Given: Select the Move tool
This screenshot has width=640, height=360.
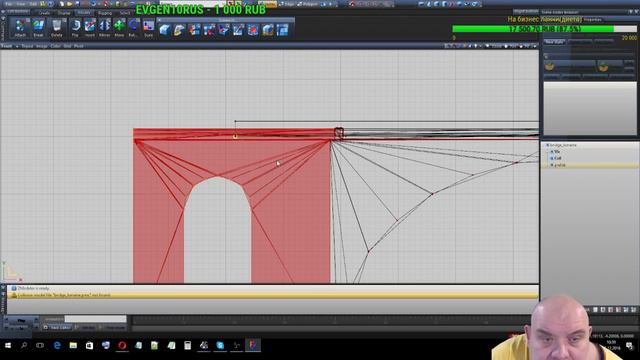Looking at the screenshot, I should (x=119, y=28).
